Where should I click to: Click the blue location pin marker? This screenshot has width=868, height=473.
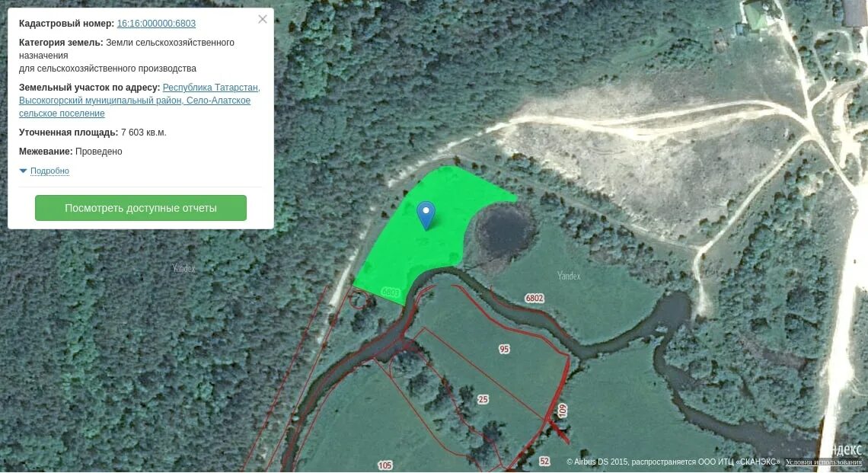(x=426, y=216)
